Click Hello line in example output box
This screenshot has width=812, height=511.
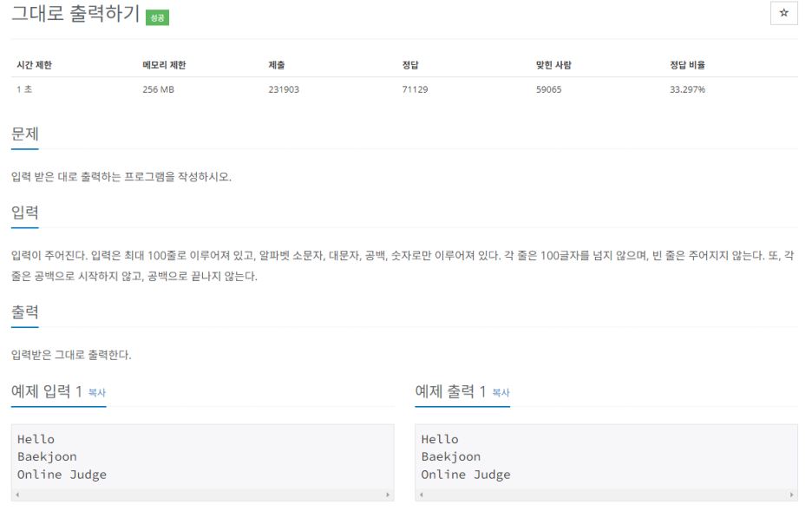tap(440, 439)
